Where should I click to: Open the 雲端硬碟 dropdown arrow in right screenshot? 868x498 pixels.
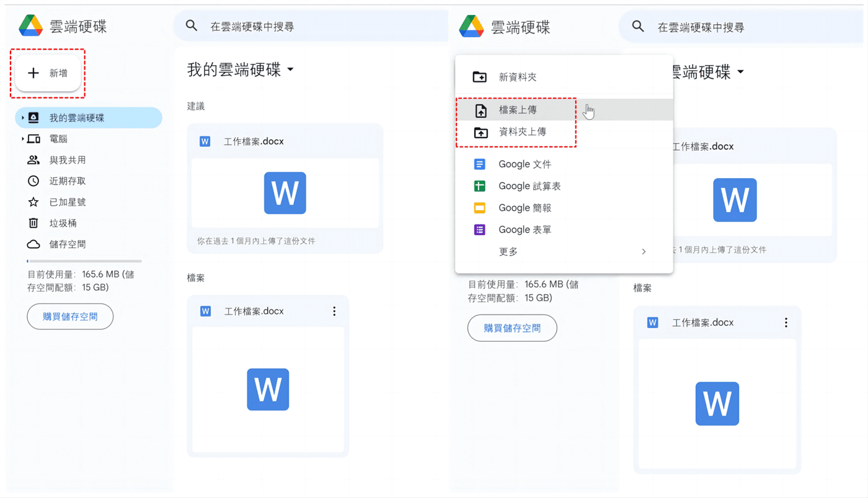pos(740,73)
